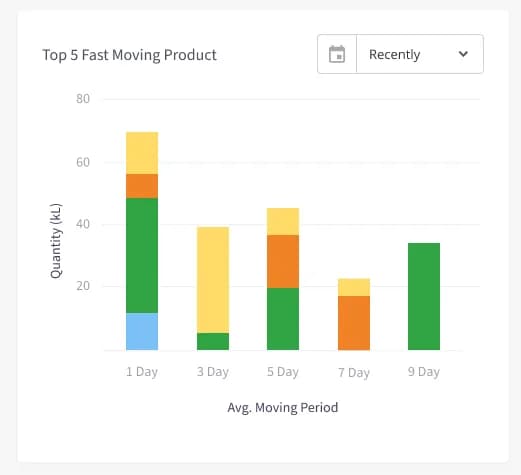
Task: Click the yellow segment of 3 Day bar
Action: click(213, 280)
